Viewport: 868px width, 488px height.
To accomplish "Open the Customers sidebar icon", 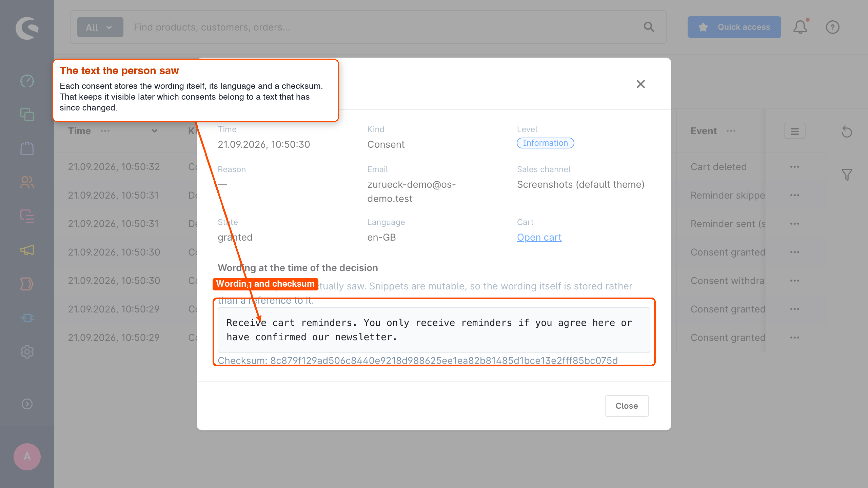I will tap(27, 182).
